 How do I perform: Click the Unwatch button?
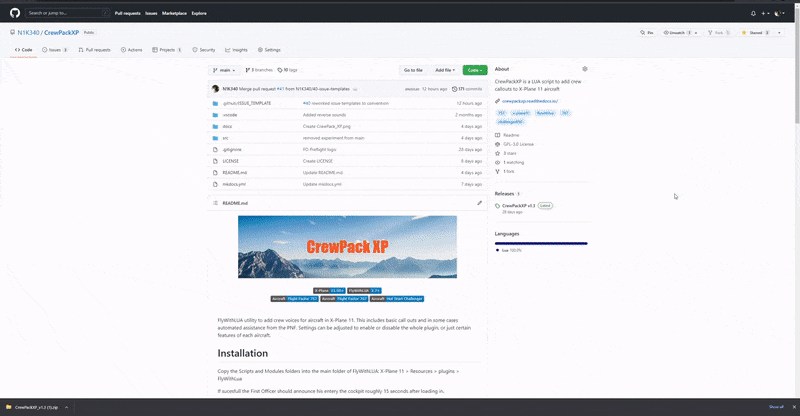pyautogui.click(x=677, y=33)
